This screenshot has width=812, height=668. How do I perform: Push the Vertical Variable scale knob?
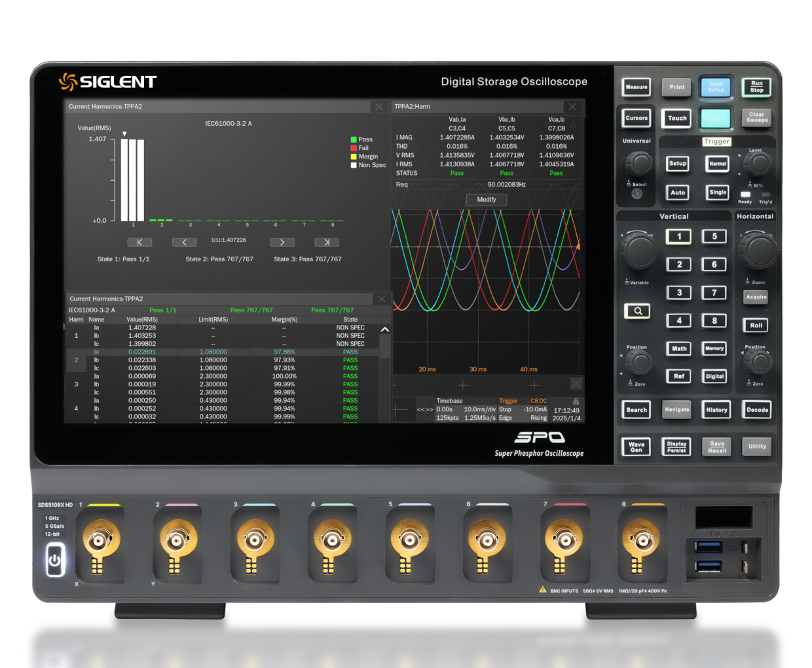click(x=639, y=250)
